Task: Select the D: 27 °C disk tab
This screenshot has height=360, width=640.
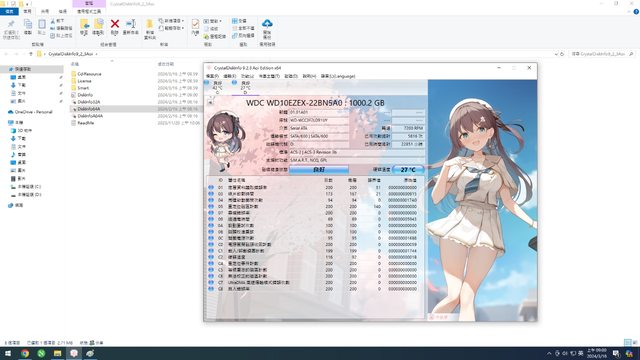Action: click(x=245, y=87)
